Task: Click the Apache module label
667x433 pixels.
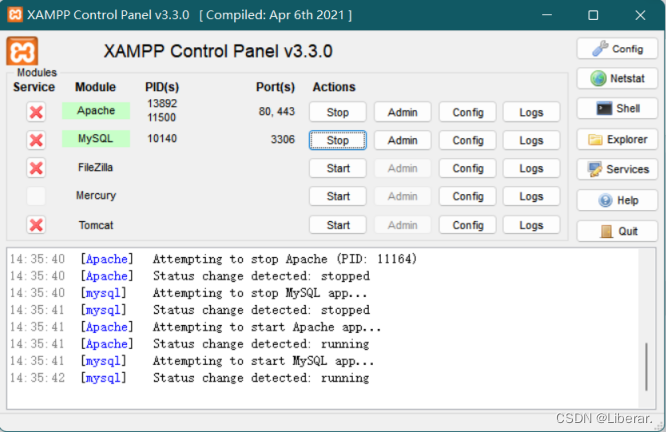Action: [96, 111]
